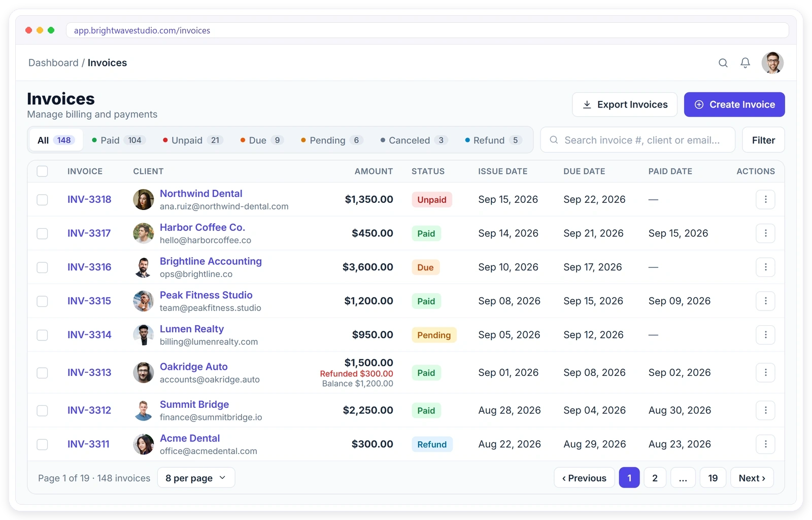Open actions menu for INV-3314
Screen dimensions: 812x520
pos(765,335)
